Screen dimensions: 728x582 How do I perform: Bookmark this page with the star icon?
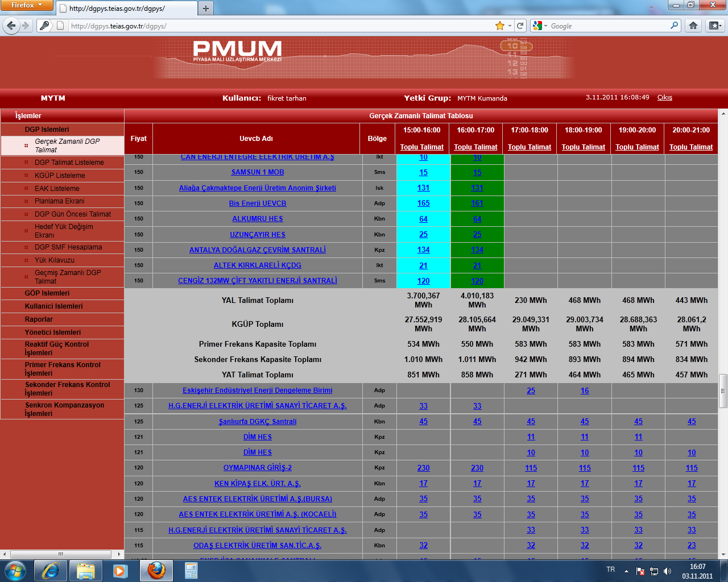pyautogui.click(x=500, y=26)
